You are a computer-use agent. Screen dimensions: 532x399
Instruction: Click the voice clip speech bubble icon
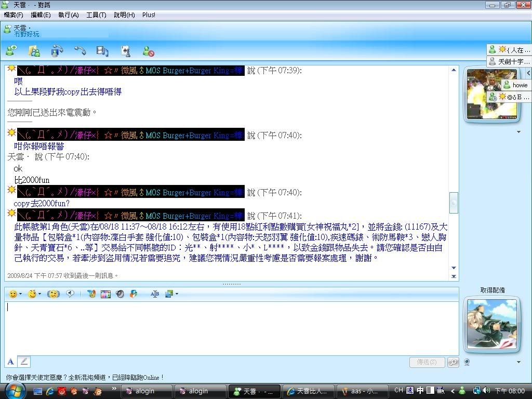click(x=70, y=294)
